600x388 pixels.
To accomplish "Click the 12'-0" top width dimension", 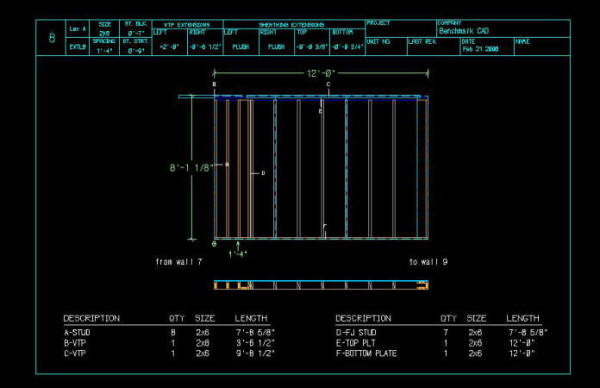I will click(321, 73).
